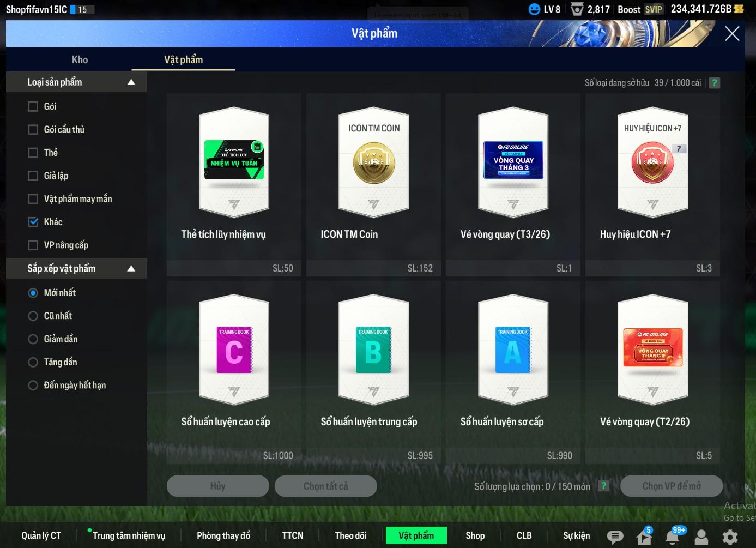Click the home icon with badge 5
Screen dimensions: 756x548
(644, 537)
